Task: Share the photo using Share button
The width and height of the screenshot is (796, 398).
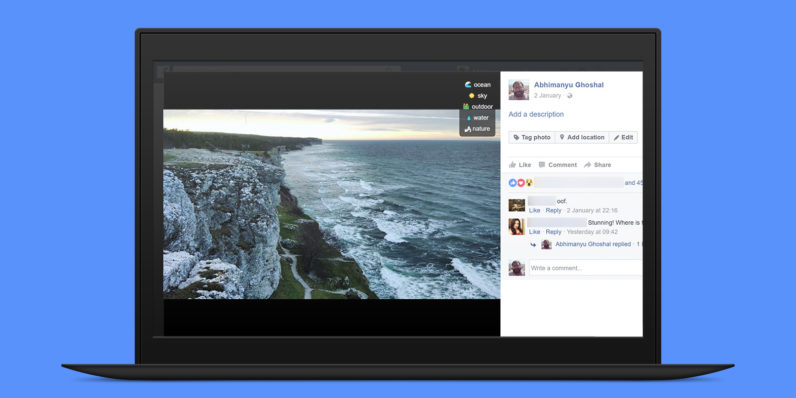Action: click(598, 165)
